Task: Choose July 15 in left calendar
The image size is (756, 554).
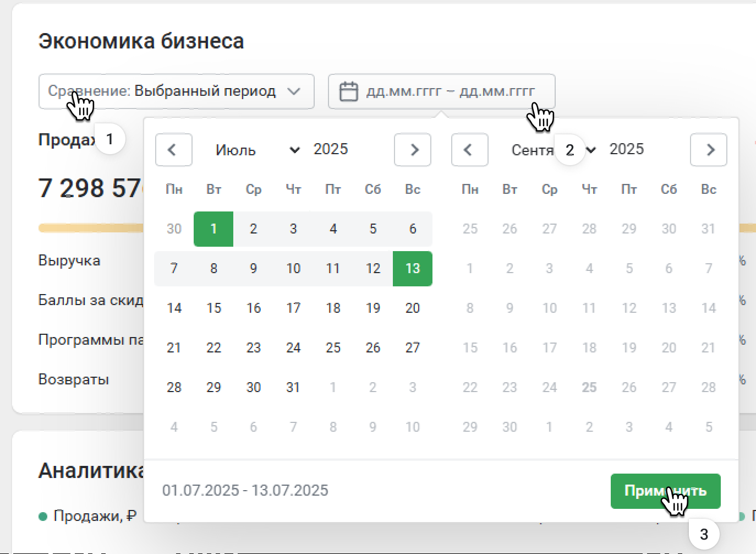Action: (x=213, y=308)
